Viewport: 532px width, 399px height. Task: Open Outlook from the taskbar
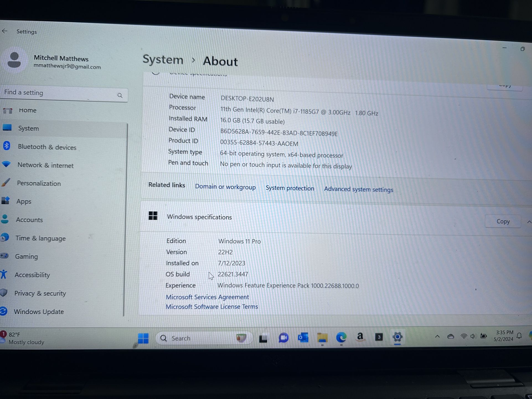tap(303, 338)
